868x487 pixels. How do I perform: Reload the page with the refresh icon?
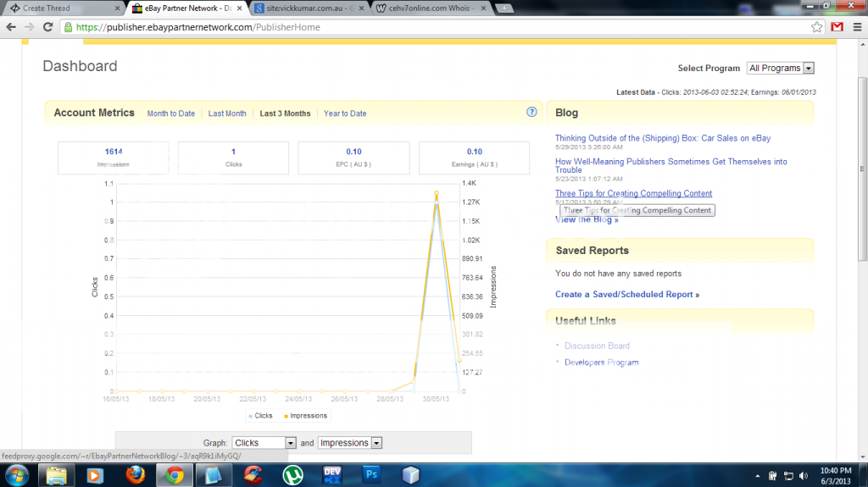coord(48,27)
